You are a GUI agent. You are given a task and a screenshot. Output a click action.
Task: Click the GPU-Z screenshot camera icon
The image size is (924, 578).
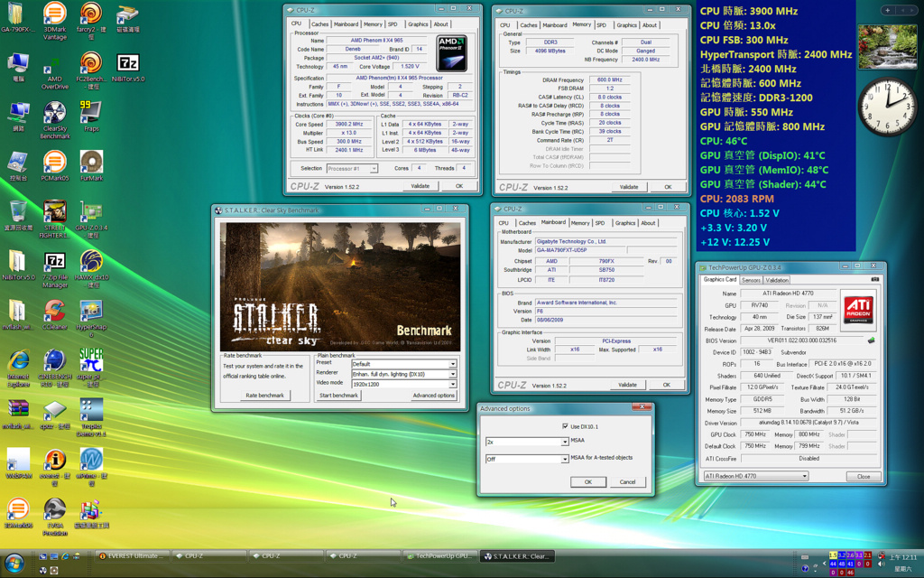tap(874, 279)
